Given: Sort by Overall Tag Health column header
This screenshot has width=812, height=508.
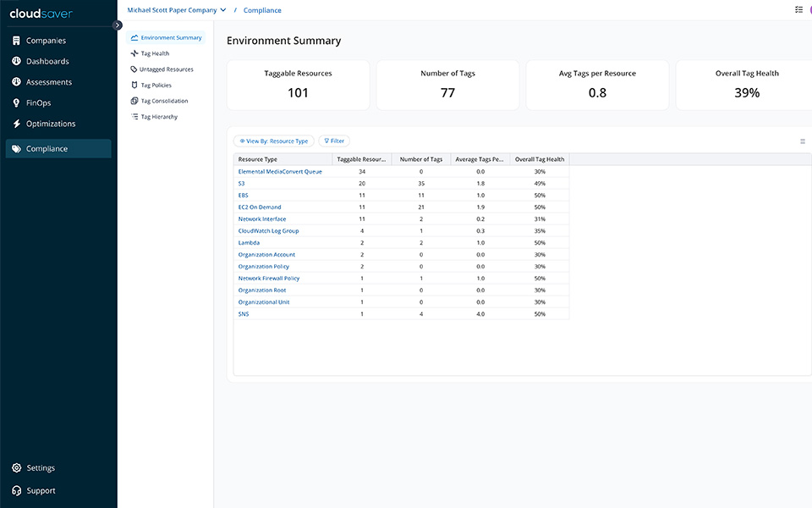Looking at the screenshot, I should (x=539, y=159).
